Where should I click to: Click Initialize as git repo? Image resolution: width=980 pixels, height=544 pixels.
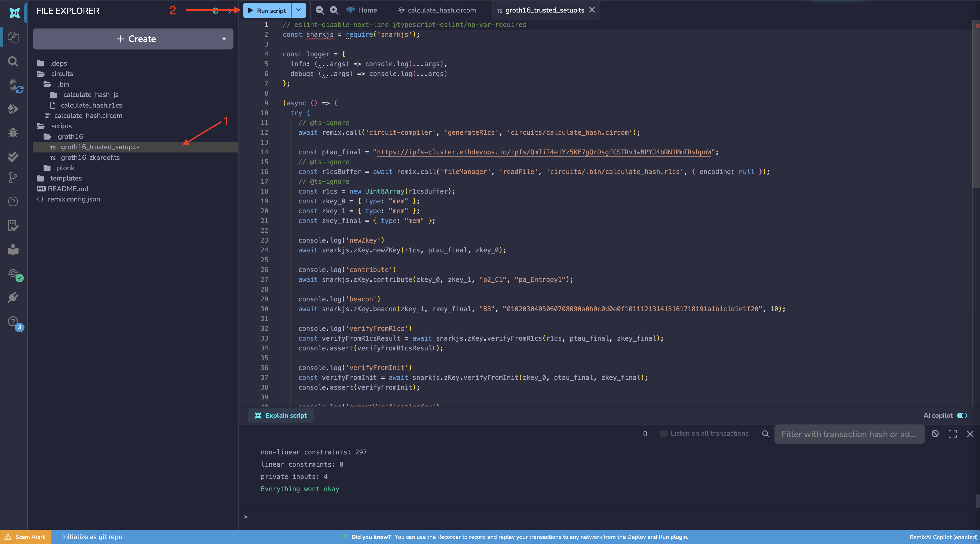pos(92,537)
